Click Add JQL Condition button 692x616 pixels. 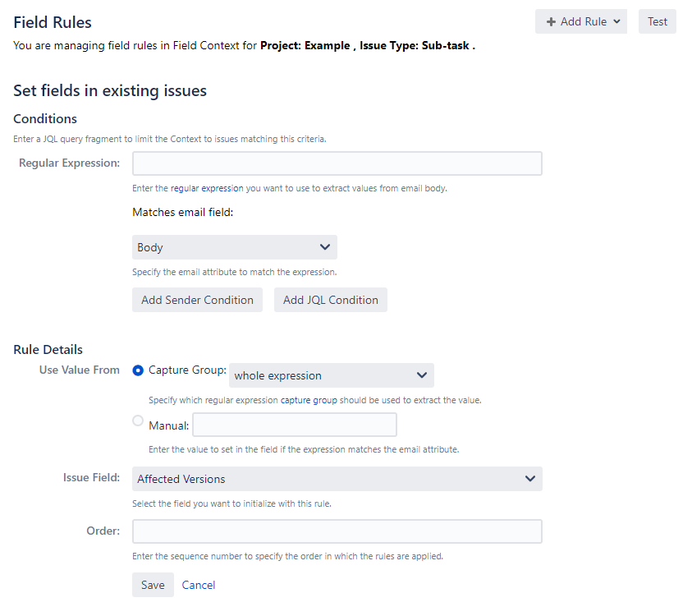tap(331, 300)
